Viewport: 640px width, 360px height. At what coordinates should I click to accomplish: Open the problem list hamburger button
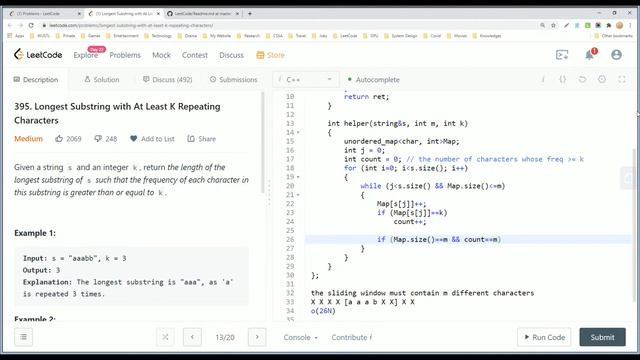click(23, 337)
